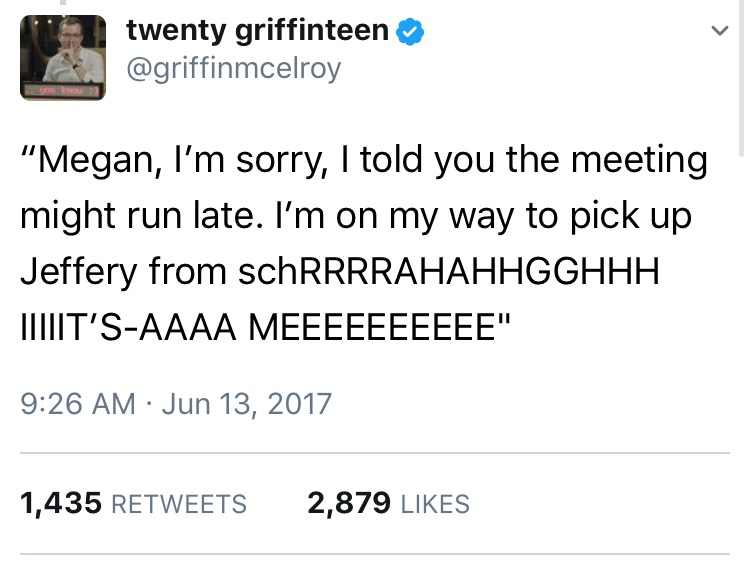Open the tweet options chevron menu
This screenshot has width=750, height=573.
click(717, 32)
